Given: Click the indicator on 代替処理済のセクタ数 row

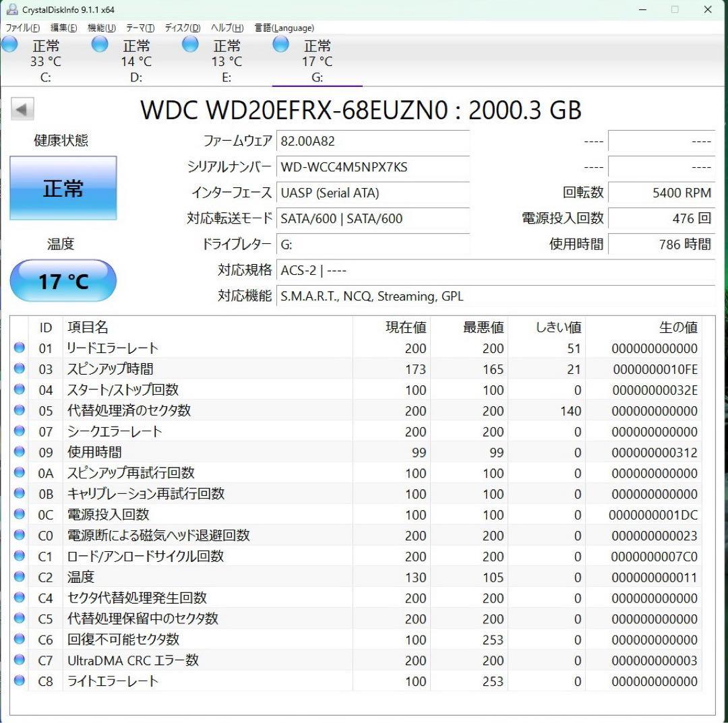Looking at the screenshot, I should (x=19, y=410).
